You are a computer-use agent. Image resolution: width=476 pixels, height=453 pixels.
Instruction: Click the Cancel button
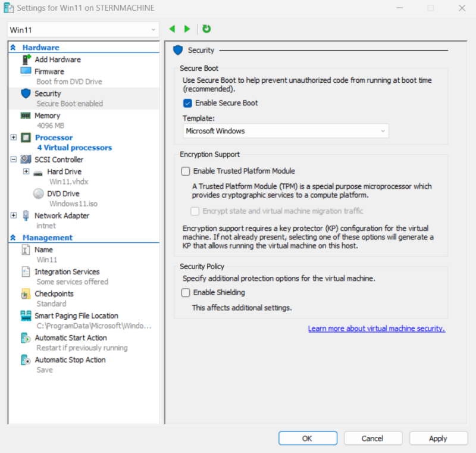tap(373, 438)
